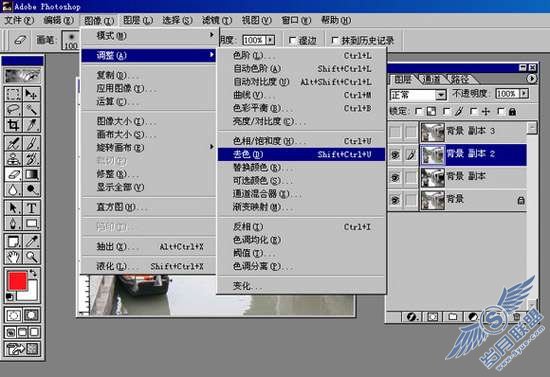Select the Eraser tool in toolbox
The width and height of the screenshot is (550, 377).
coord(13,174)
